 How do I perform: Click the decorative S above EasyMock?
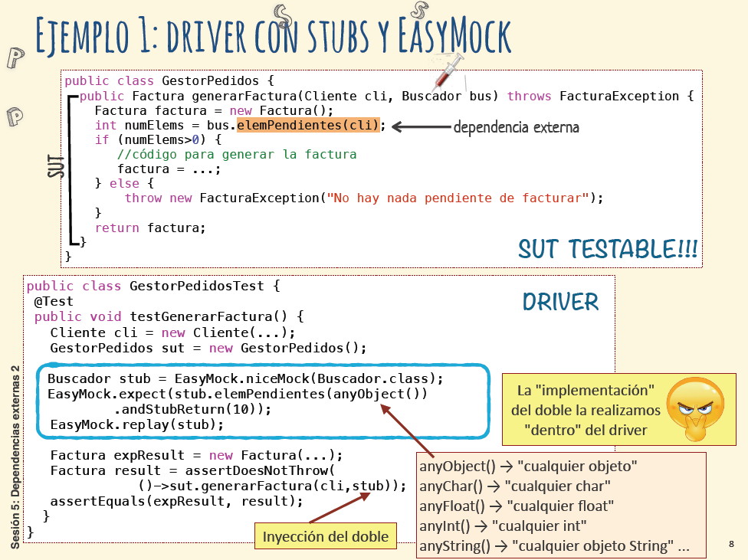click(419, 9)
